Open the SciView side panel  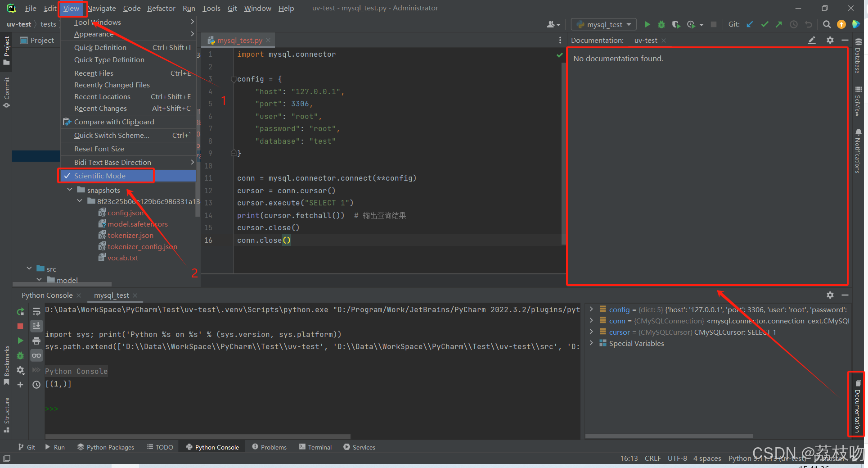click(x=858, y=101)
